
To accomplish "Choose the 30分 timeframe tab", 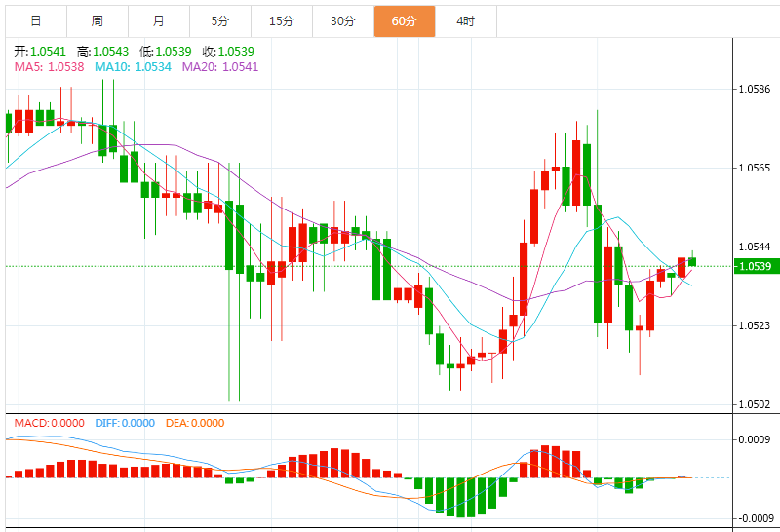I will (343, 21).
